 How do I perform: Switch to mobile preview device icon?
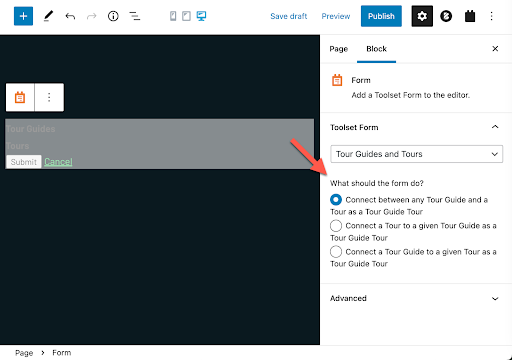coord(173,16)
